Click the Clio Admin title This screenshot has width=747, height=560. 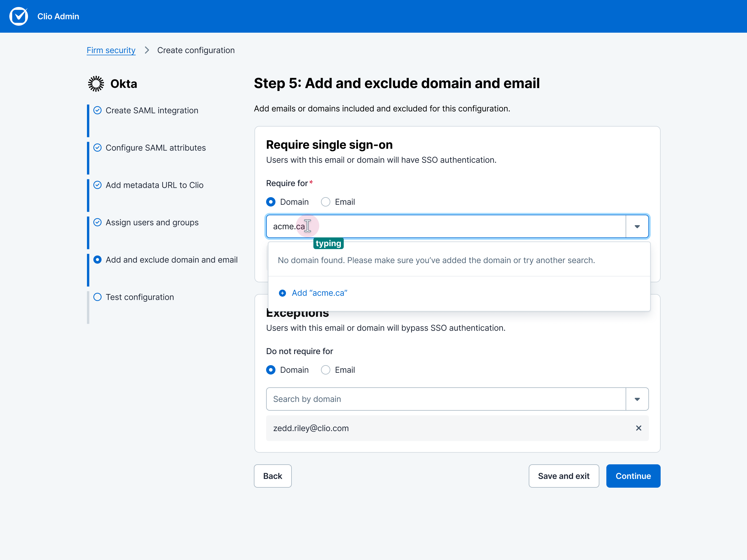pos(58,16)
